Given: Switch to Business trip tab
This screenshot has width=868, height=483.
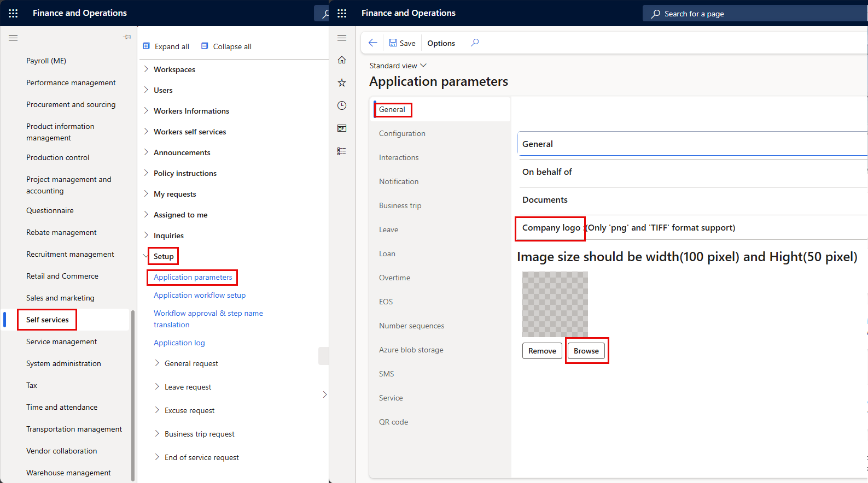Looking at the screenshot, I should coord(440,205).
